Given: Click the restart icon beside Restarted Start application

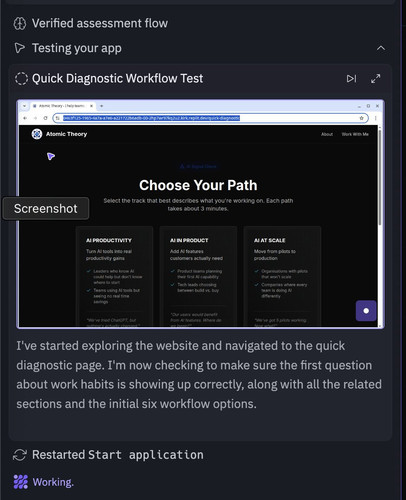Looking at the screenshot, I should point(20,455).
